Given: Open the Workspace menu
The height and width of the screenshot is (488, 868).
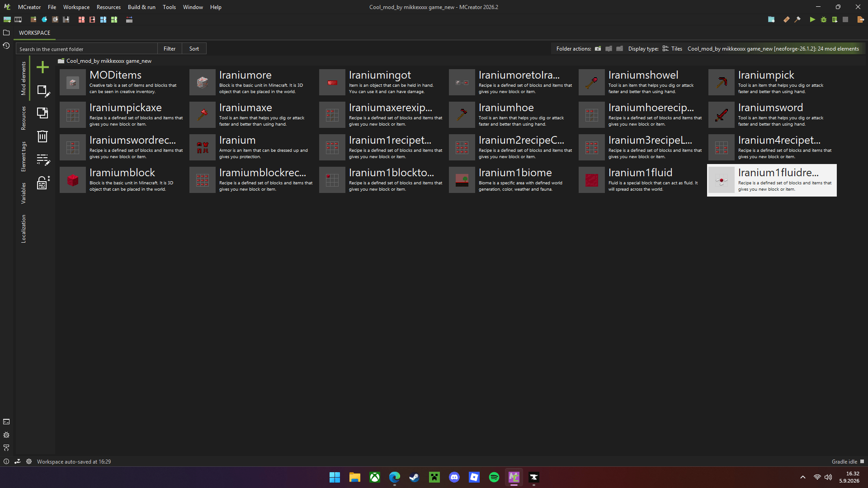Looking at the screenshot, I should (76, 7).
